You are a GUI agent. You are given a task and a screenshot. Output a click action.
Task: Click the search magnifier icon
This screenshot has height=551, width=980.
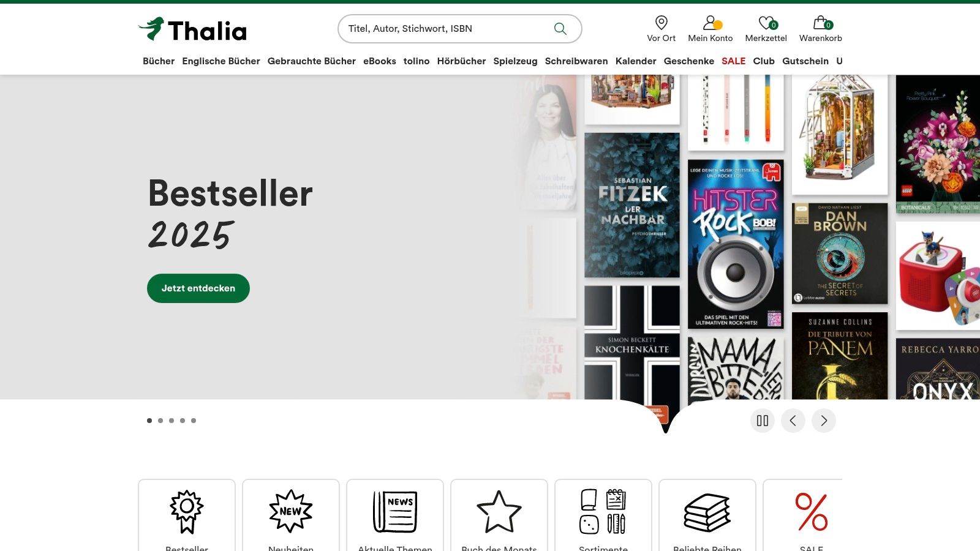(560, 29)
